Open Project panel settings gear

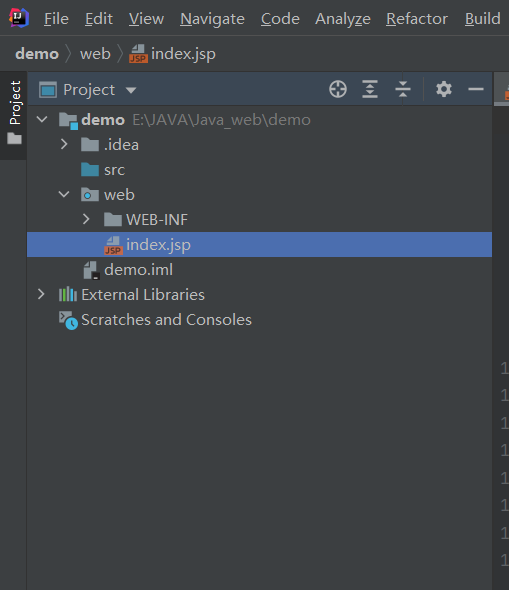444,90
